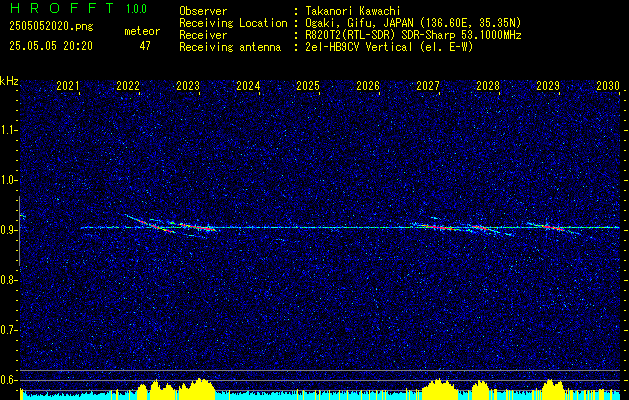629x400 pixels.
Task: Click the Receiver field label
Action: click(203, 35)
